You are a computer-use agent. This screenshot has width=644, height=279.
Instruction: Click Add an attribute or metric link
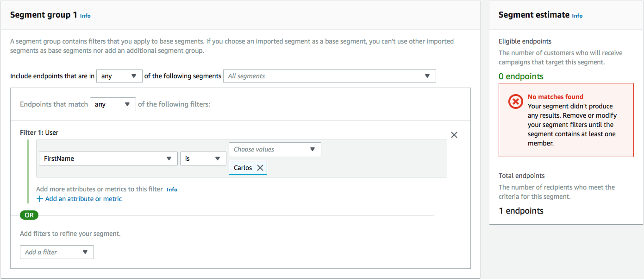pyautogui.click(x=83, y=199)
